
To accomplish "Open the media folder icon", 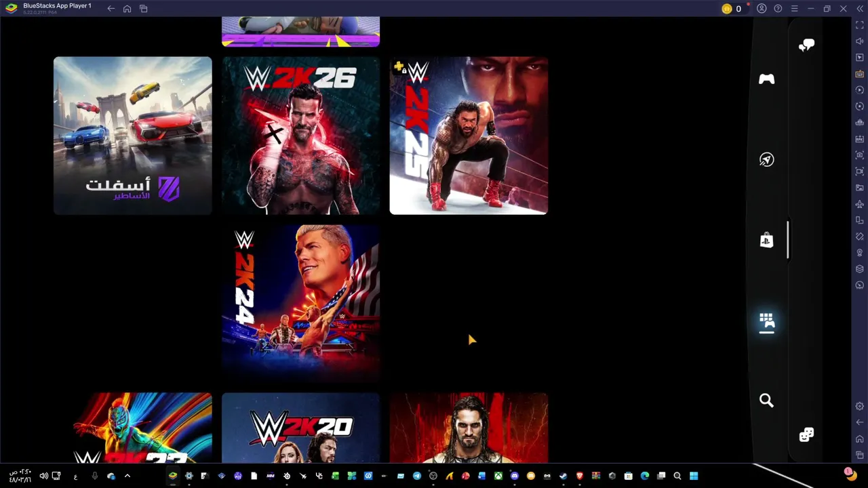I will (x=860, y=188).
